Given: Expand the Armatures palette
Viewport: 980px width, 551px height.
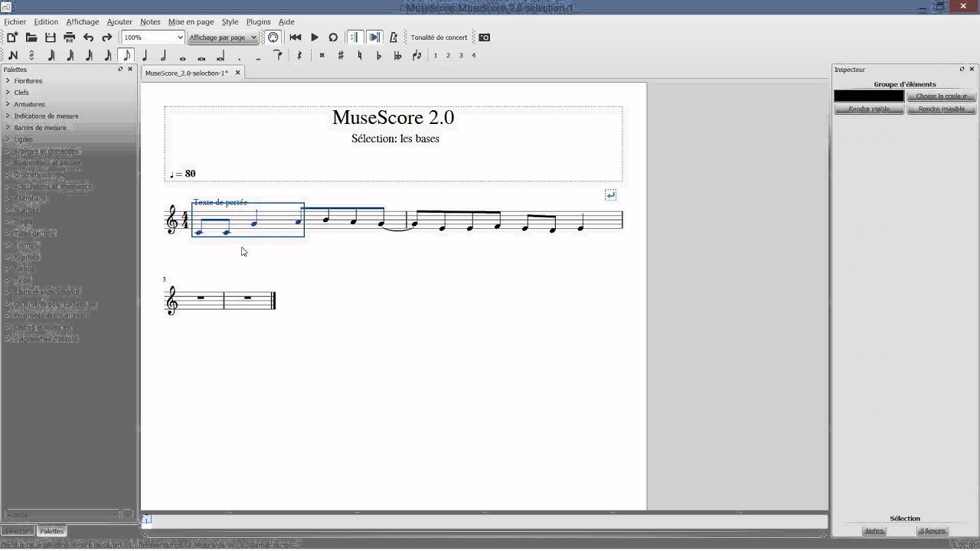Looking at the screenshot, I should [x=29, y=104].
